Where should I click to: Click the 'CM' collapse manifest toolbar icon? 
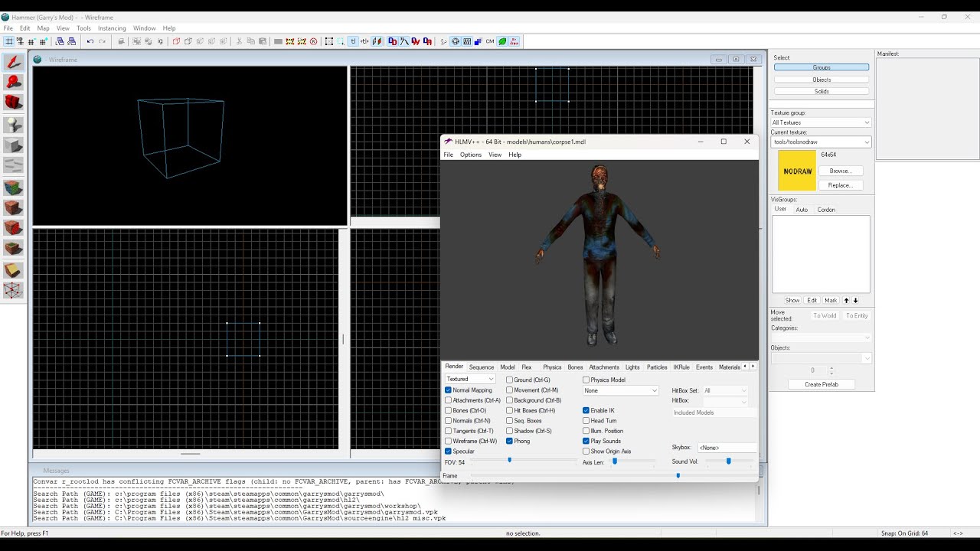(x=490, y=41)
